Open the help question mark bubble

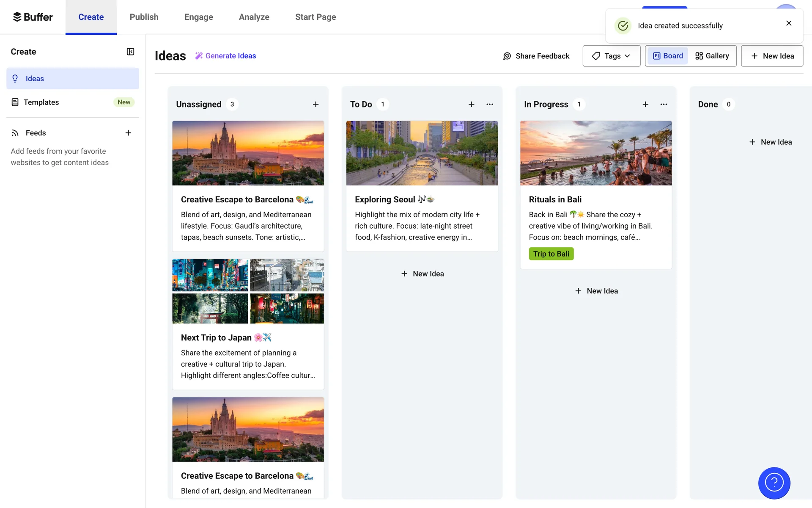click(x=774, y=483)
